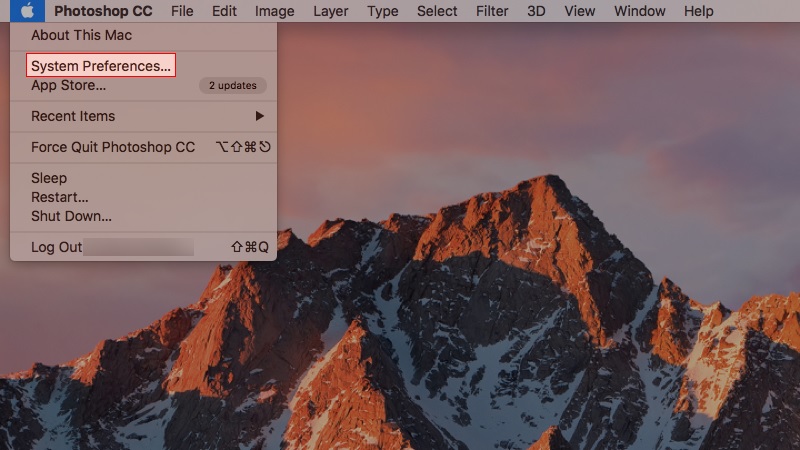Viewport: 800px width, 450px height.
Task: Open the Edit menu
Action: [224, 11]
